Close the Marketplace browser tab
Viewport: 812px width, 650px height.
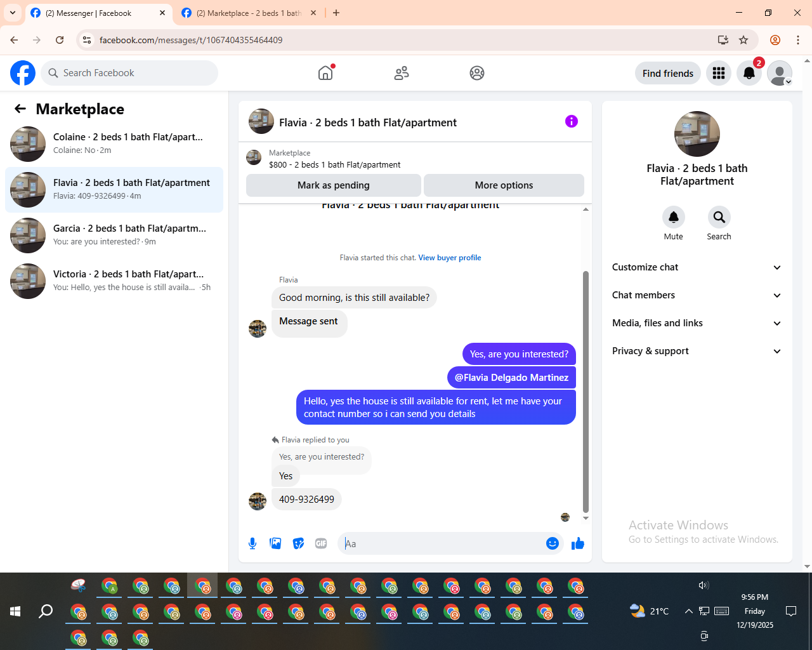[313, 13]
